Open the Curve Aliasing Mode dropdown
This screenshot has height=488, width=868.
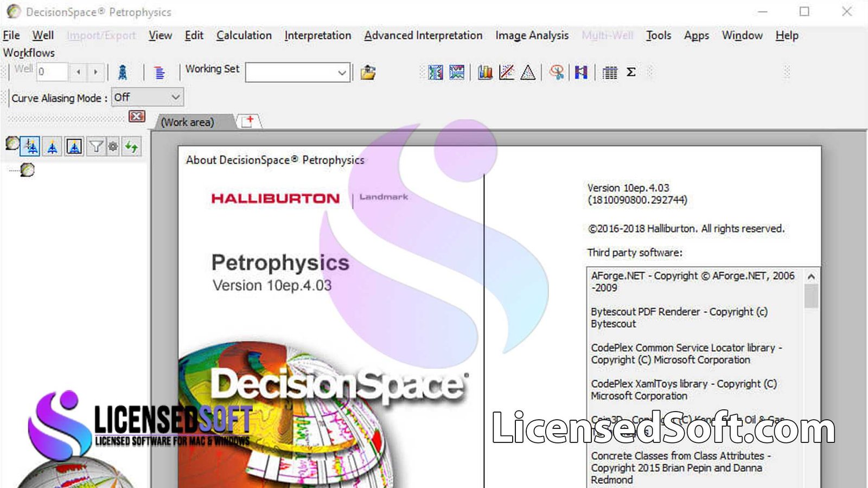(147, 98)
